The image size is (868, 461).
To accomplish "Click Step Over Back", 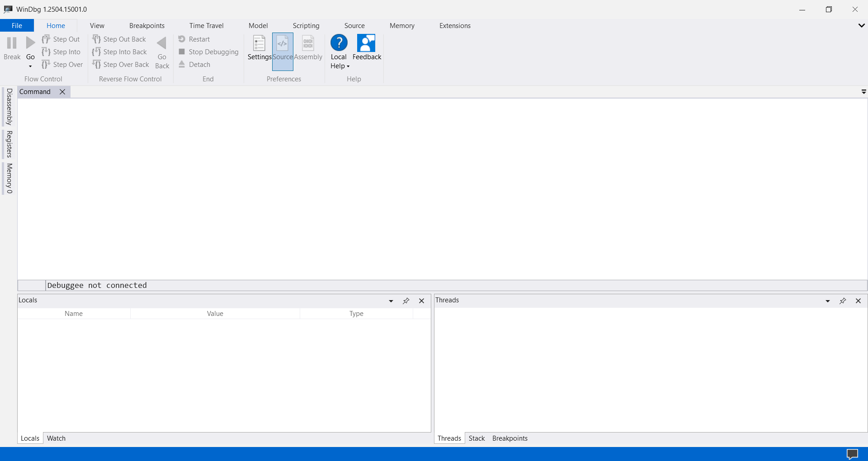I will tap(121, 65).
